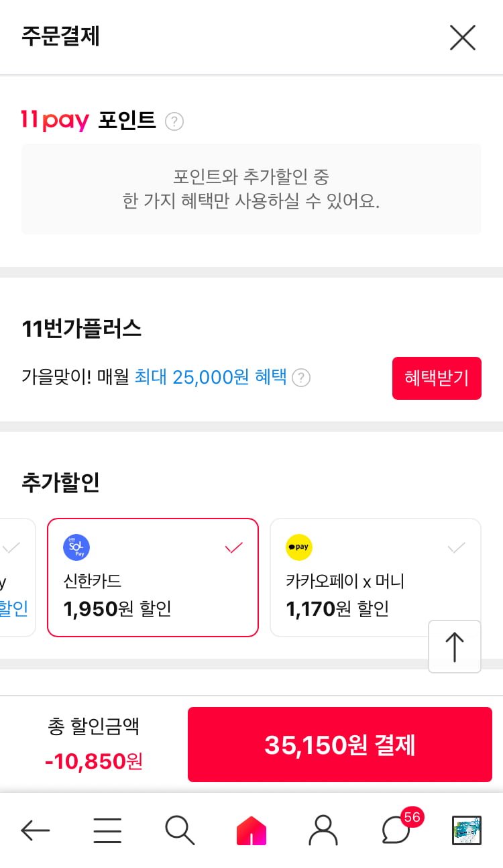Open chat messages with 56 badge
Viewport: 503px width, 868px height.
(x=396, y=830)
